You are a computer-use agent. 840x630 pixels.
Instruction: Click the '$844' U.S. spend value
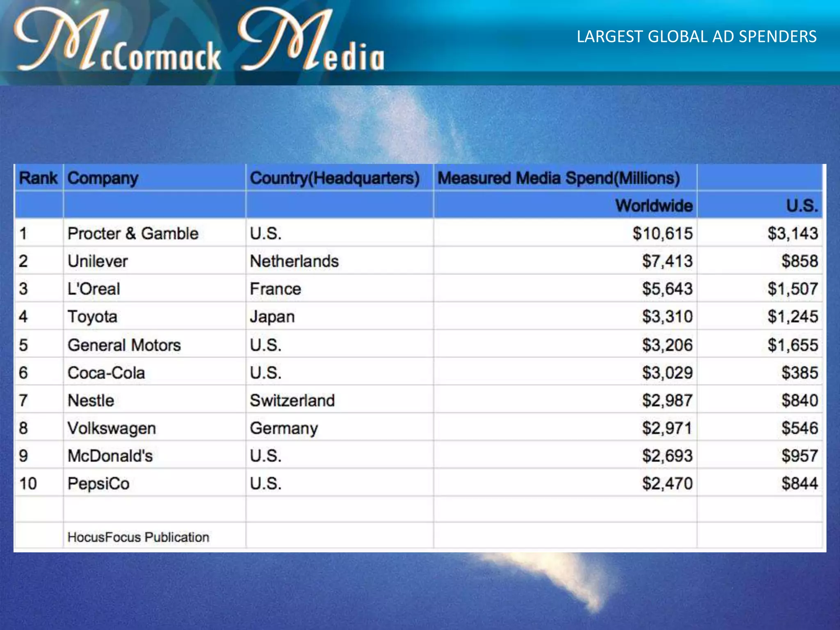tap(800, 484)
